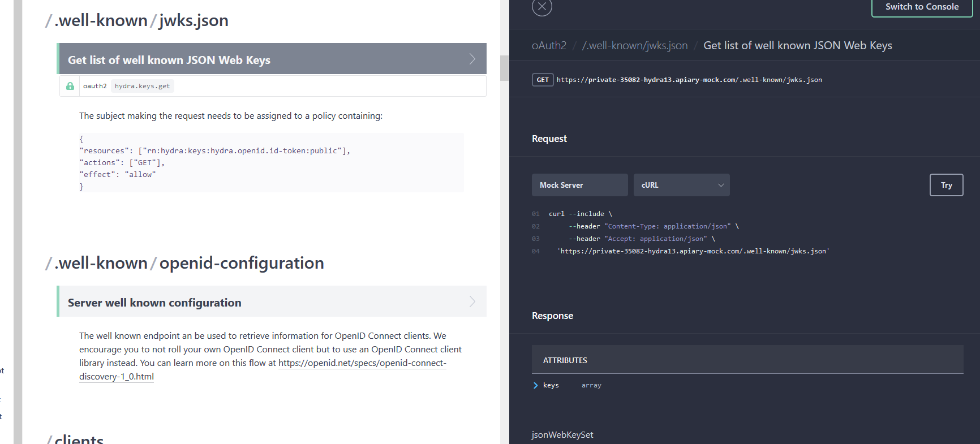Click chevron on Server well known configuration
Viewport: 980px width, 444px height.
pos(472,301)
